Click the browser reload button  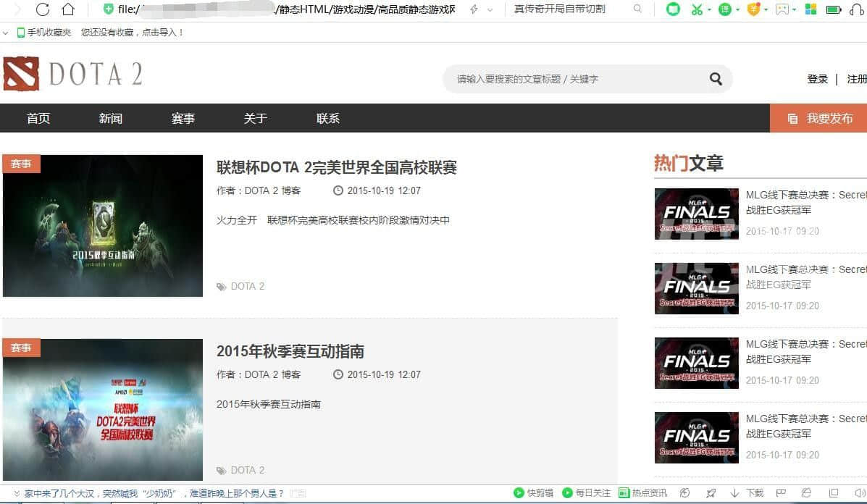click(43, 9)
